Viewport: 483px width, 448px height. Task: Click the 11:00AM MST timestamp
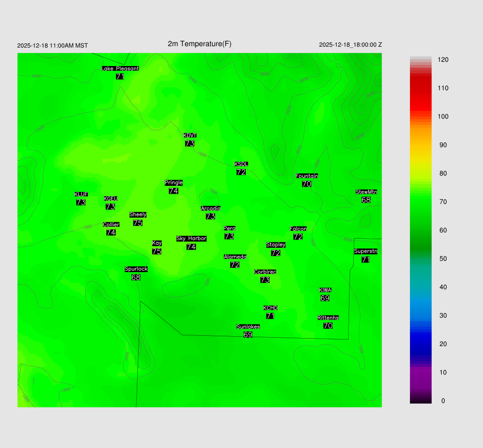pyautogui.click(x=52, y=46)
